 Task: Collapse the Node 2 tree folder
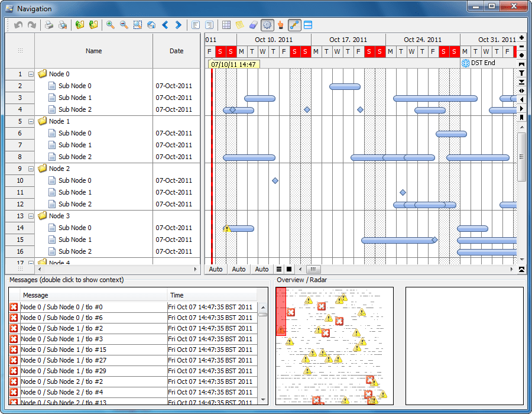click(x=31, y=169)
